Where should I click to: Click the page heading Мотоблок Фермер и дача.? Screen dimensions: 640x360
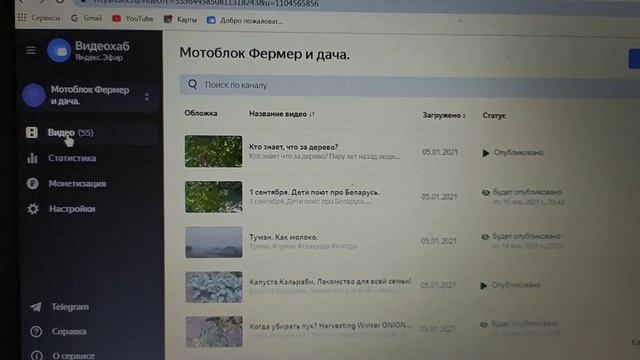coord(264,54)
